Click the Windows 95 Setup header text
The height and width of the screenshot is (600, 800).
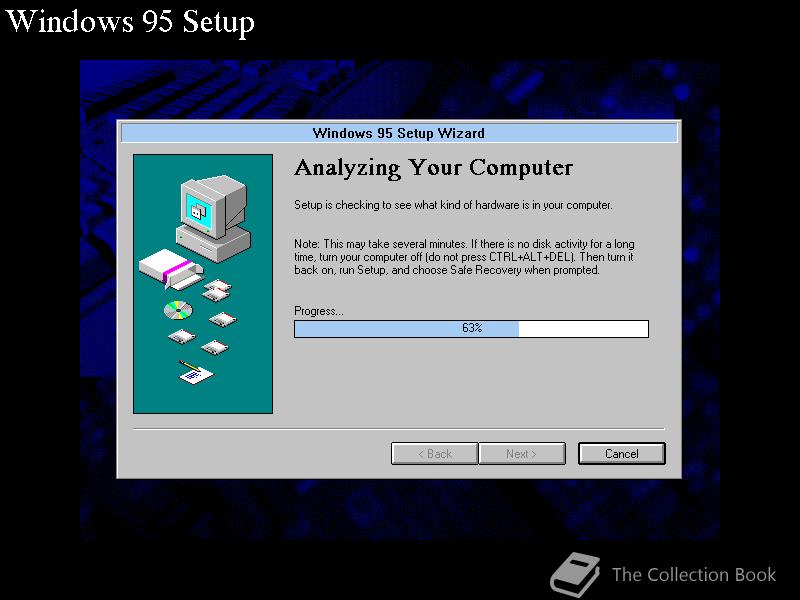(130, 22)
